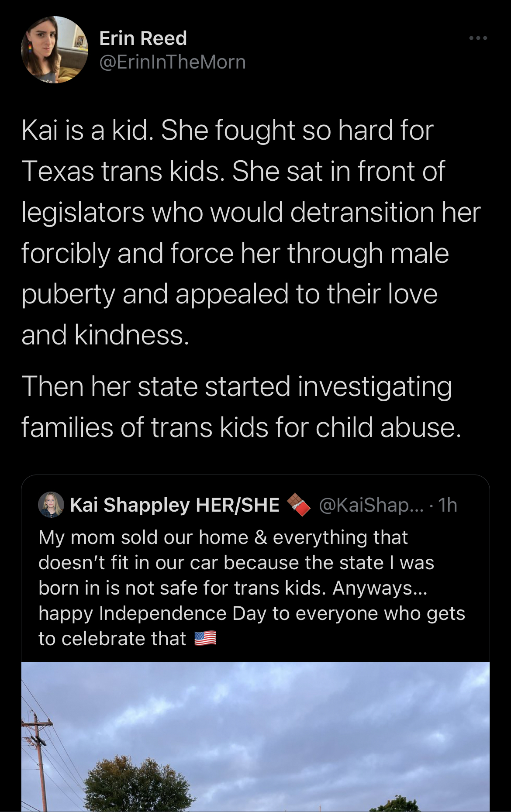The width and height of the screenshot is (511, 812).
Task: Open the three-dot more options menu
Action: tap(478, 38)
